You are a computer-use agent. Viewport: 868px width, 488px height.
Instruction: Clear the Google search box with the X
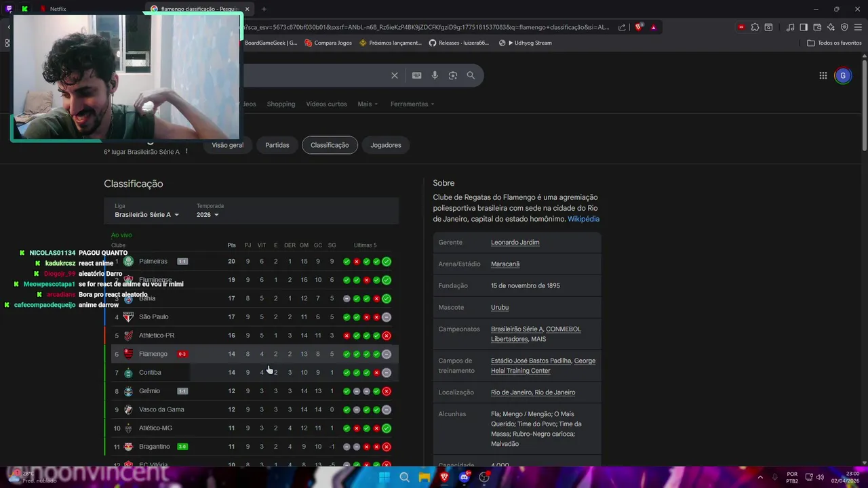[x=395, y=75]
